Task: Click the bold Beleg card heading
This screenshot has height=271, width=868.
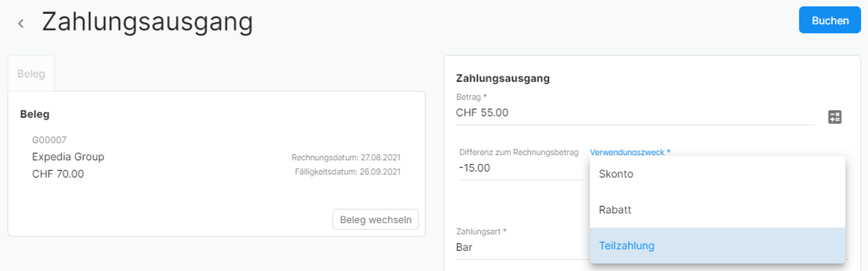Action: (x=35, y=114)
